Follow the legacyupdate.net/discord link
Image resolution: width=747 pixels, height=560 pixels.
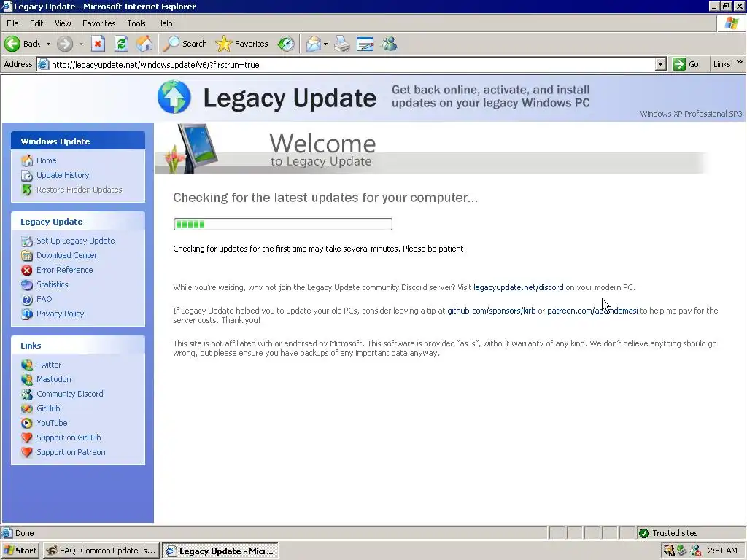(x=519, y=287)
